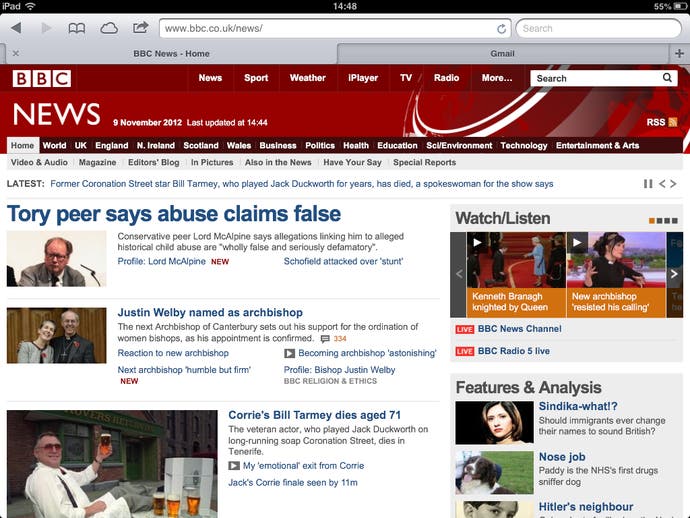Open the Lord McAlpine photo thumbnail

click(56, 259)
